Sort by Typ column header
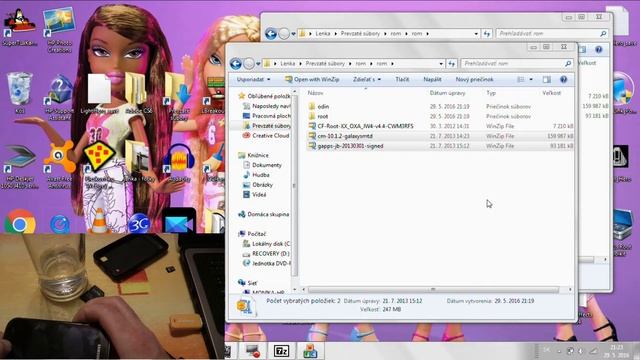Viewport: 640px width, 360px height. [491, 93]
